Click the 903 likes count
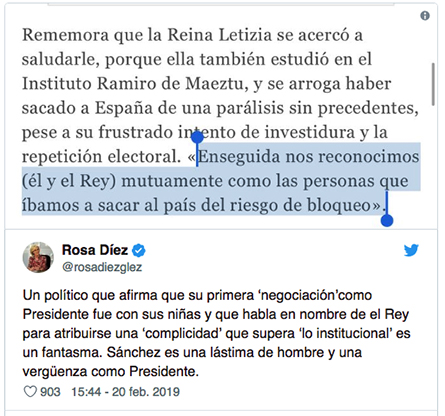 [x=50, y=392]
